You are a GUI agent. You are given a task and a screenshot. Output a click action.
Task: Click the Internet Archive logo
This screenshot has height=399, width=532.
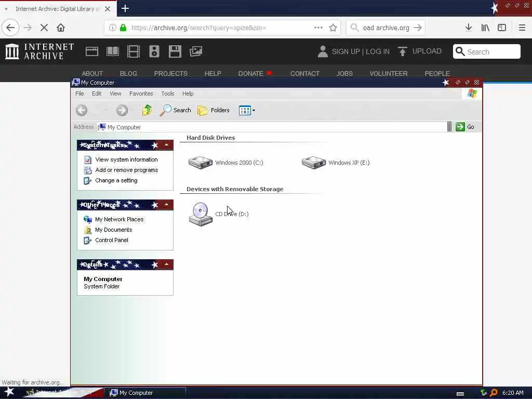(39, 51)
